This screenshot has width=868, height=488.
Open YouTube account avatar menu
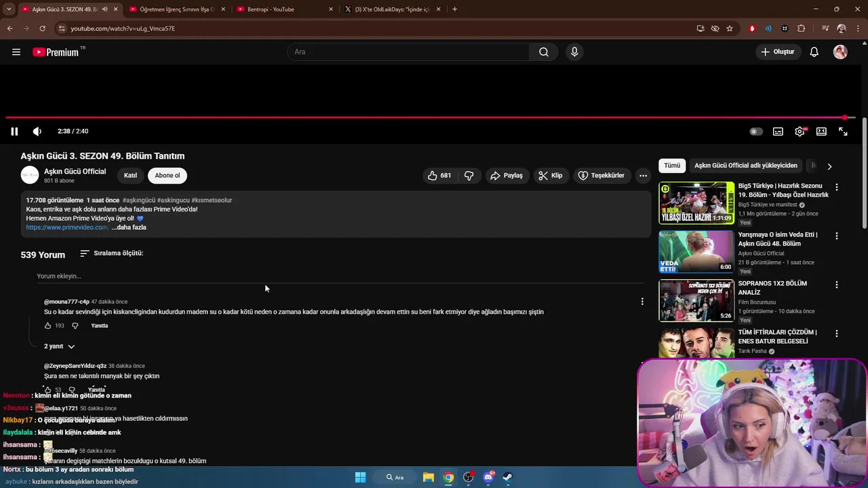[840, 52]
